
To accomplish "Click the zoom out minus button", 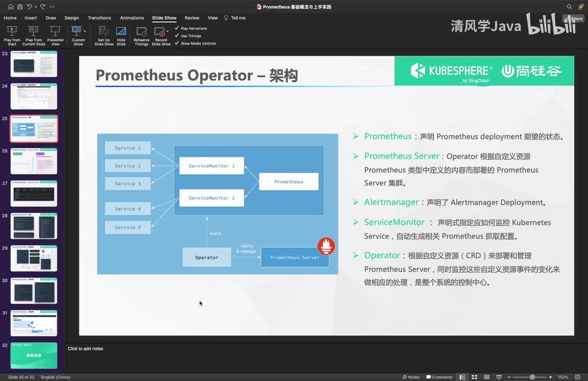I will tap(509, 377).
